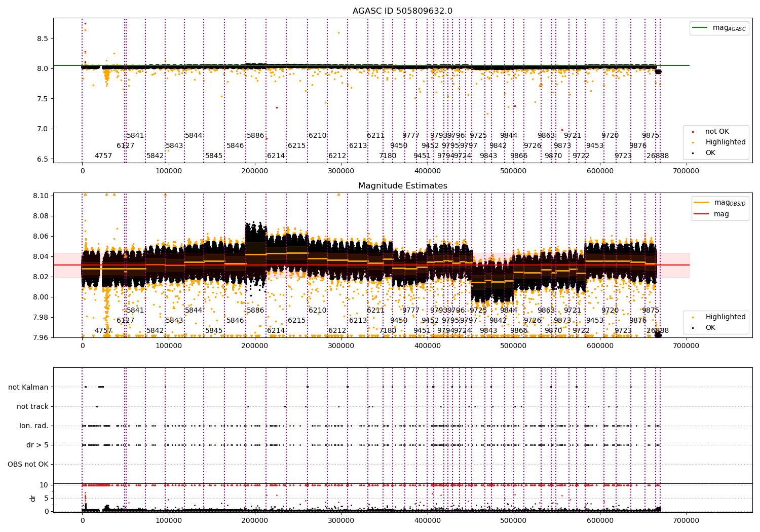Click the orange line sample beside mag OBSID
760x532 pixels.
[x=702, y=203]
